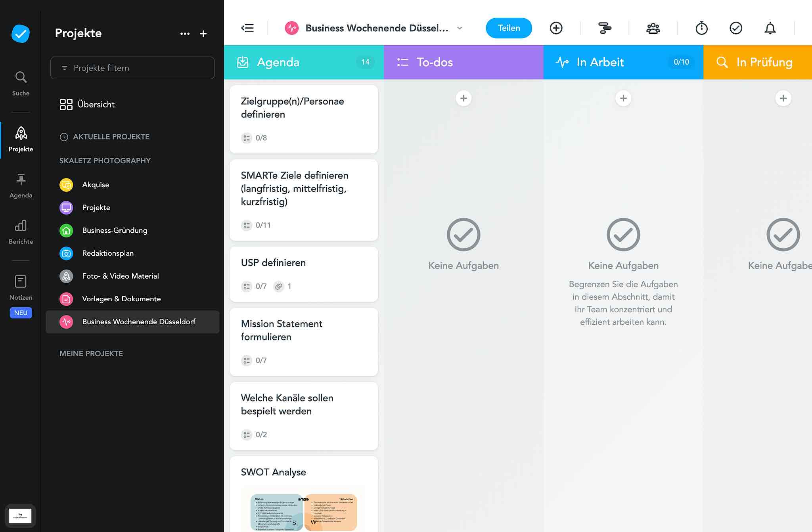Open team members icon in toolbar
The width and height of the screenshot is (812, 532).
653,28
